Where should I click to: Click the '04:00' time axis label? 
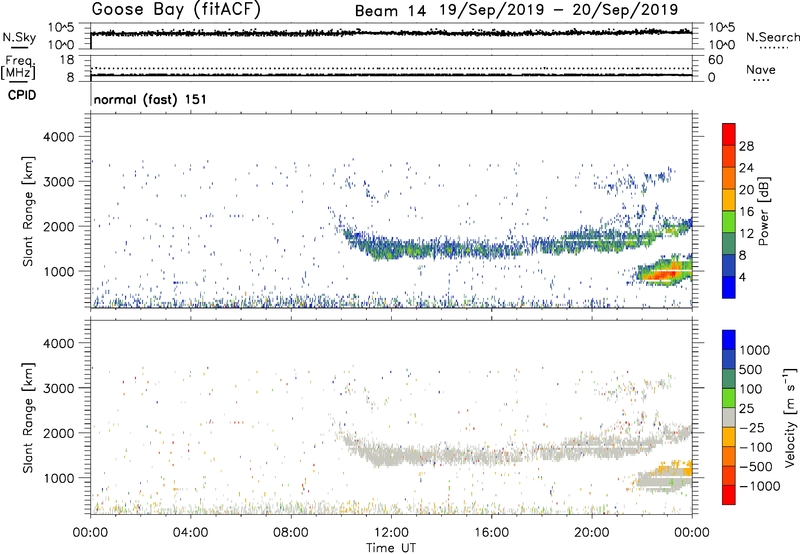(x=190, y=533)
